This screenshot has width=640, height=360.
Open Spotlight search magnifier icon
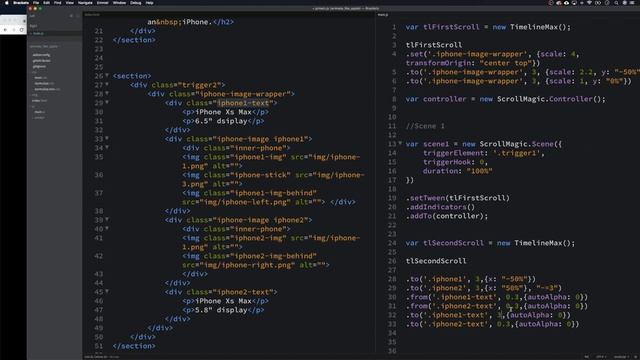coord(616,2)
